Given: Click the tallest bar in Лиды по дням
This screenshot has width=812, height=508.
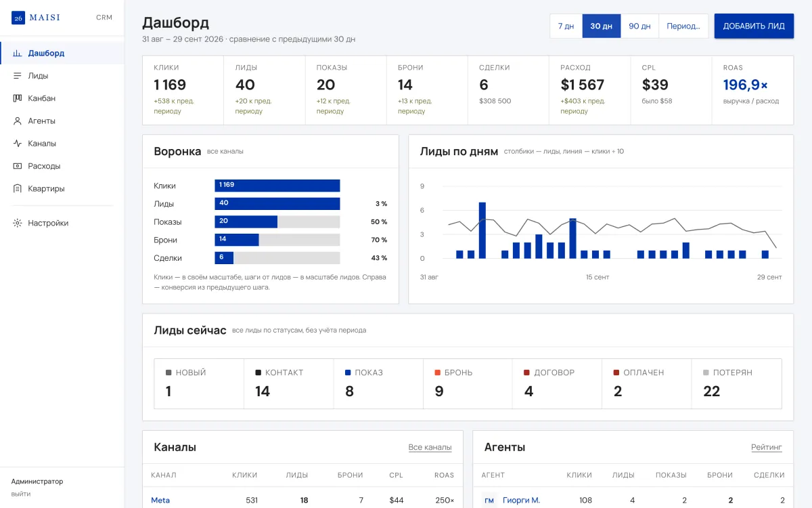Looking at the screenshot, I should (x=482, y=230).
